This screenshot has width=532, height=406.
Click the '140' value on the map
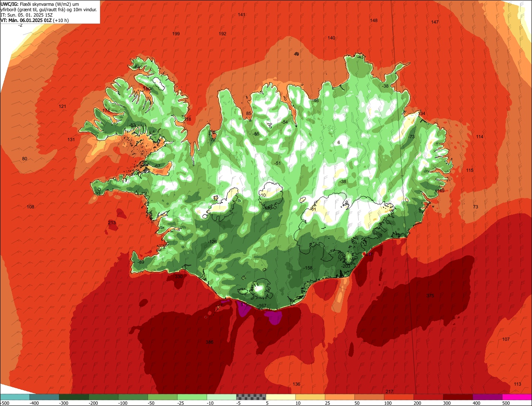[x=331, y=38]
